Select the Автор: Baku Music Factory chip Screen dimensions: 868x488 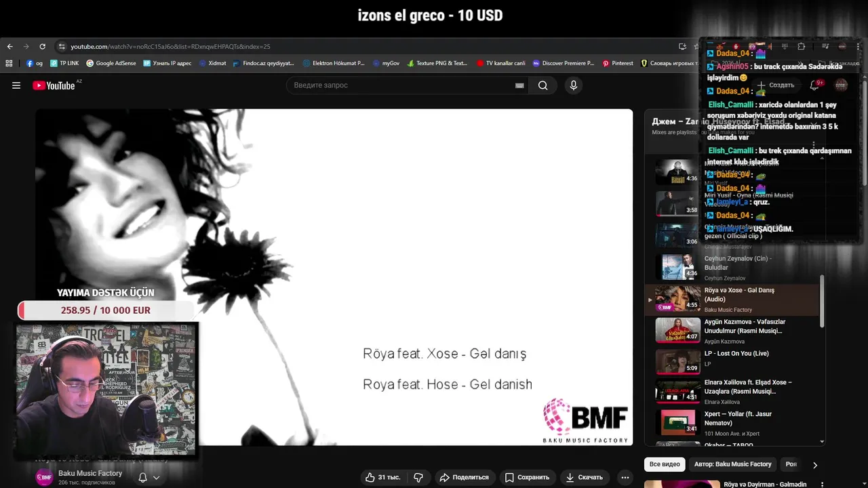[732, 464]
